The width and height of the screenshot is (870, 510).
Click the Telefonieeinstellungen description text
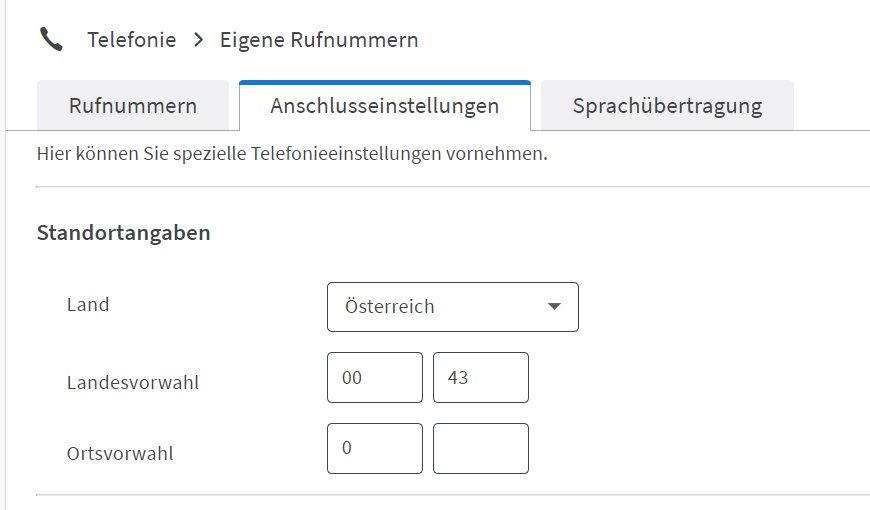(x=292, y=156)
